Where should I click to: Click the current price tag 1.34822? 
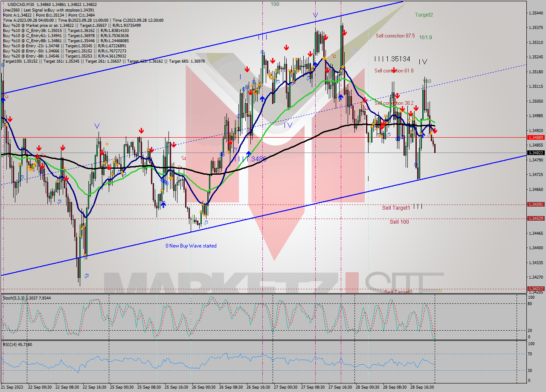pyautogui.click(x=536, y=153)
